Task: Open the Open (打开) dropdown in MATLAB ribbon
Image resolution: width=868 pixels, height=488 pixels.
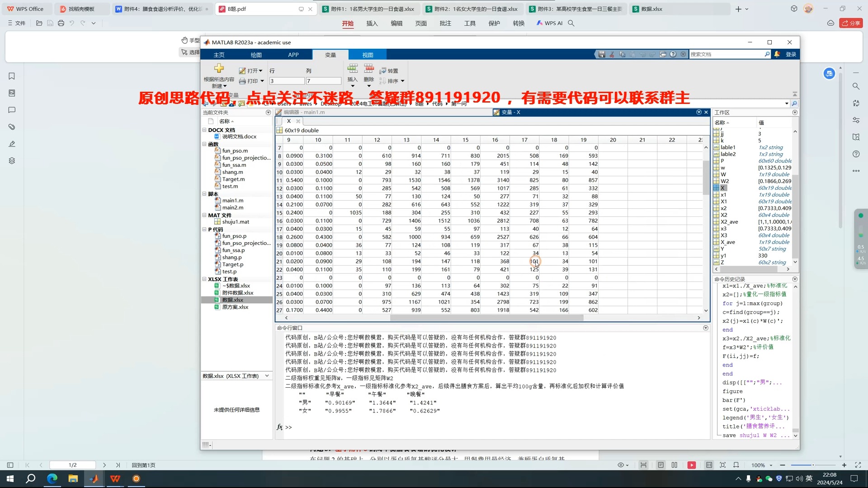Action: (251, 71)
